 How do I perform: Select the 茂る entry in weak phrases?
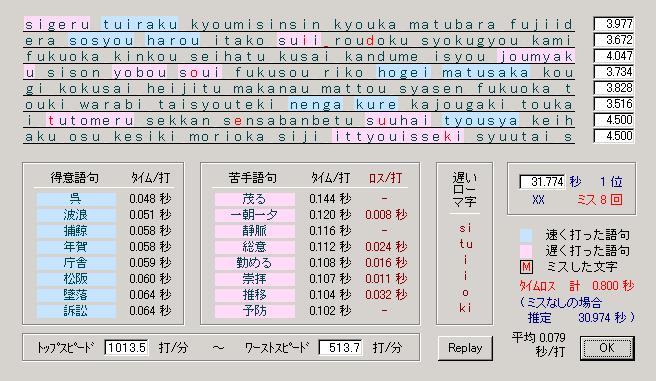point(254,199)
